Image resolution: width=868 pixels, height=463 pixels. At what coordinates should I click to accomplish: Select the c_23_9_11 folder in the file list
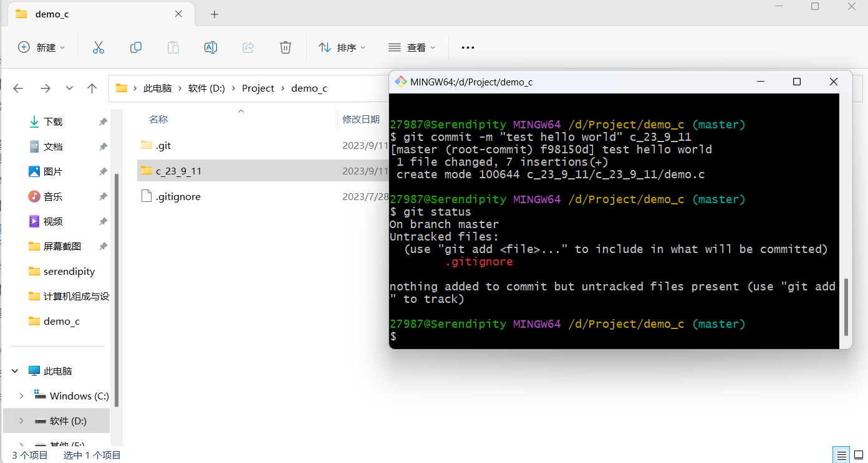[179, 171]
